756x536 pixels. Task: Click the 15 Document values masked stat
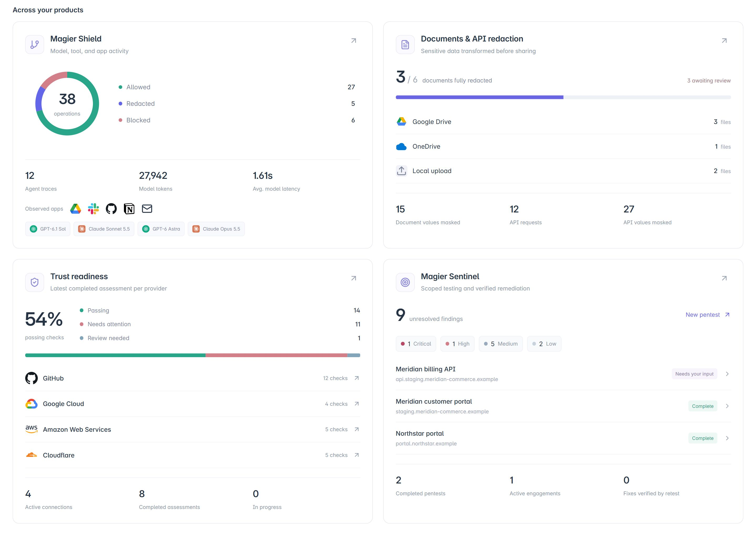(x=428, y=215)
